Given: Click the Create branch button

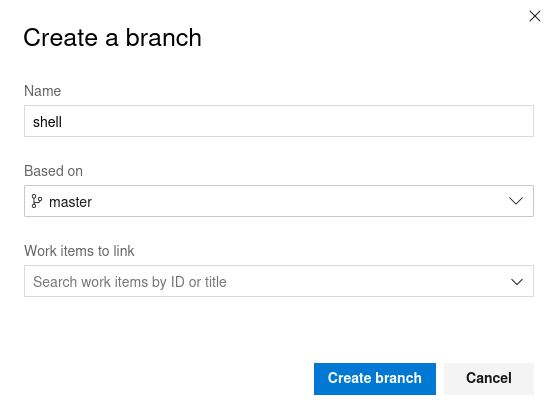Looking at the screenshot, I should [375, 379].
